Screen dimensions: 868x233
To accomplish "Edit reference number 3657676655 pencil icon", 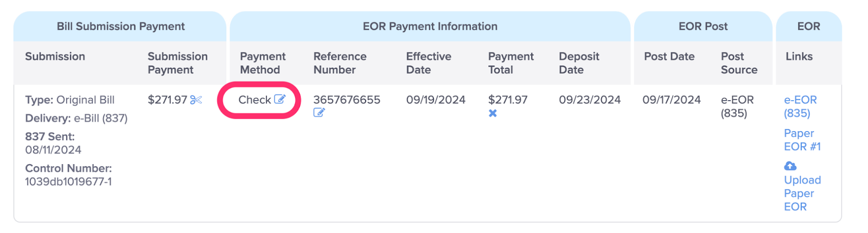I will pyautogui.click(x=319, y=113).
